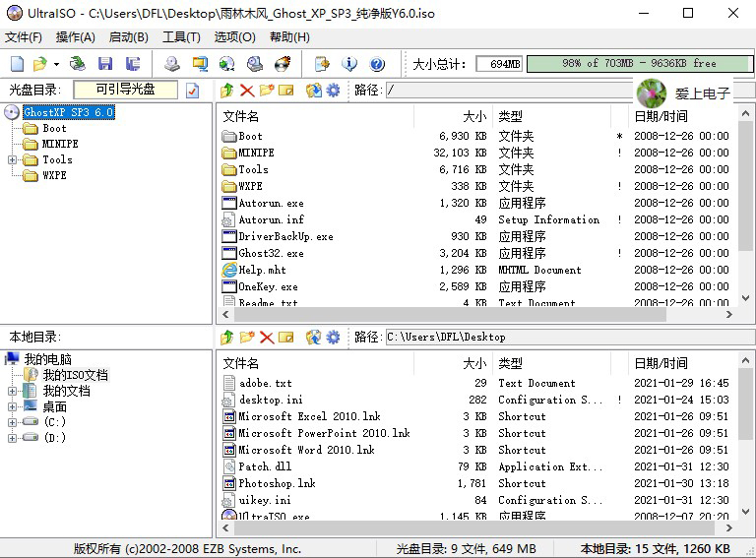756x558 pixels.
Task: Open the 工具(T) menu
Action: tap(181, 37)
